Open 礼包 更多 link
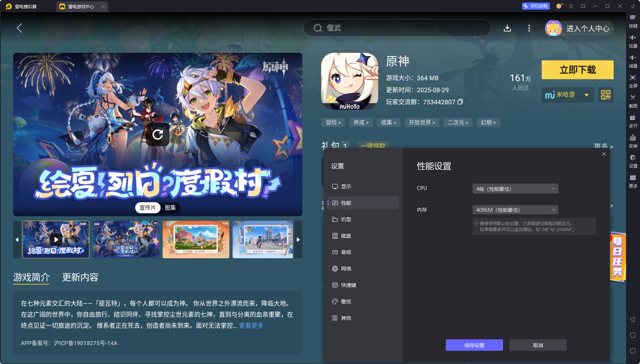 604,146
